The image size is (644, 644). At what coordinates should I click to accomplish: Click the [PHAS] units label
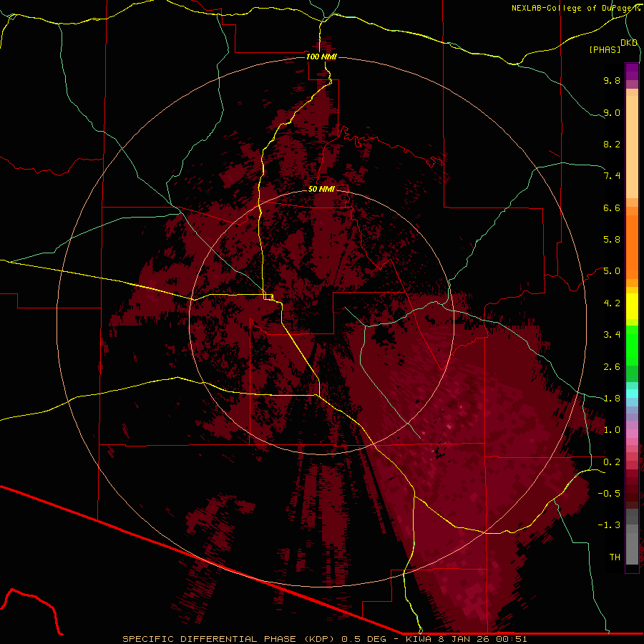coord(605,49)
